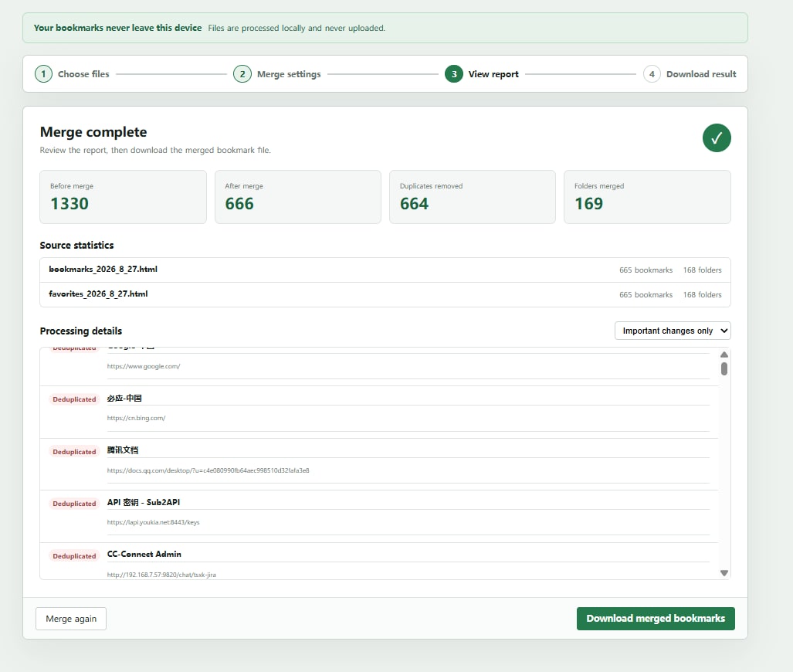Go to Merge settings step

click(289, 74)
